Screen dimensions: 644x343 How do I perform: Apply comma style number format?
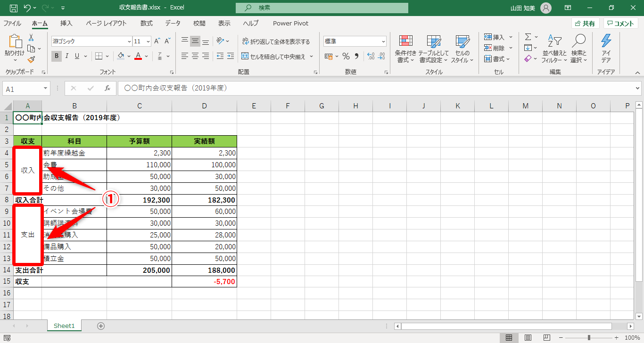click(357, 57)
